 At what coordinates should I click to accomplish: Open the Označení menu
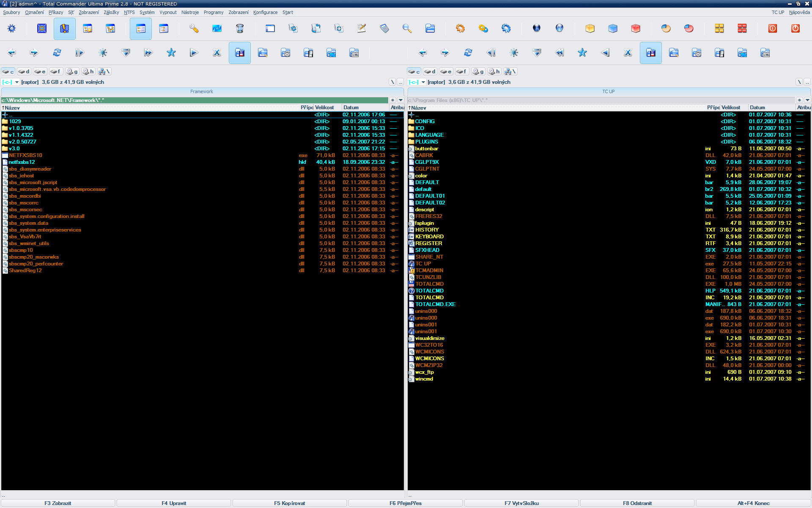tap(35, 12)
